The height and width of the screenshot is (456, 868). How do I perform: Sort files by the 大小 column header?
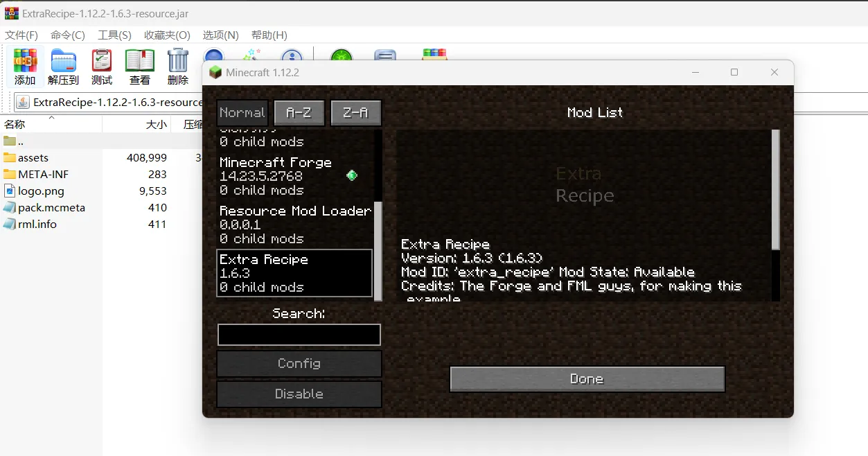pos(136,125)
